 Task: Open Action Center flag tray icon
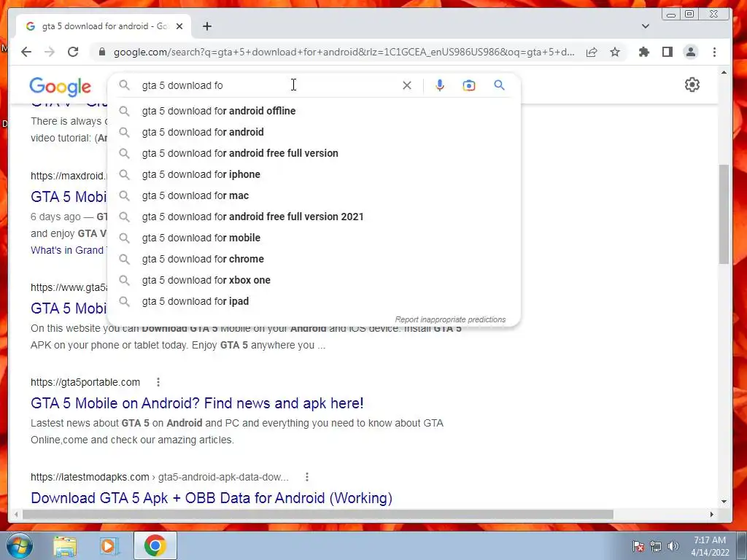(x=638, y=546)
